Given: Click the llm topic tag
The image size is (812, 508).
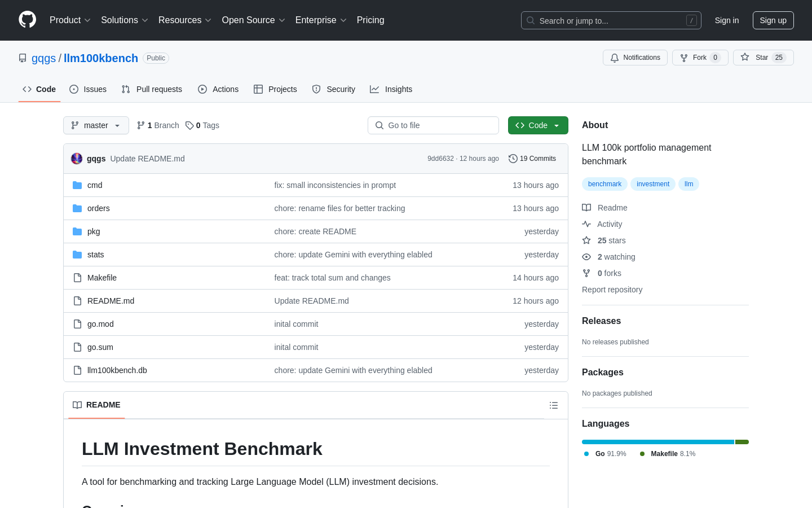Looking at the screenshot, I should [689, 184].
